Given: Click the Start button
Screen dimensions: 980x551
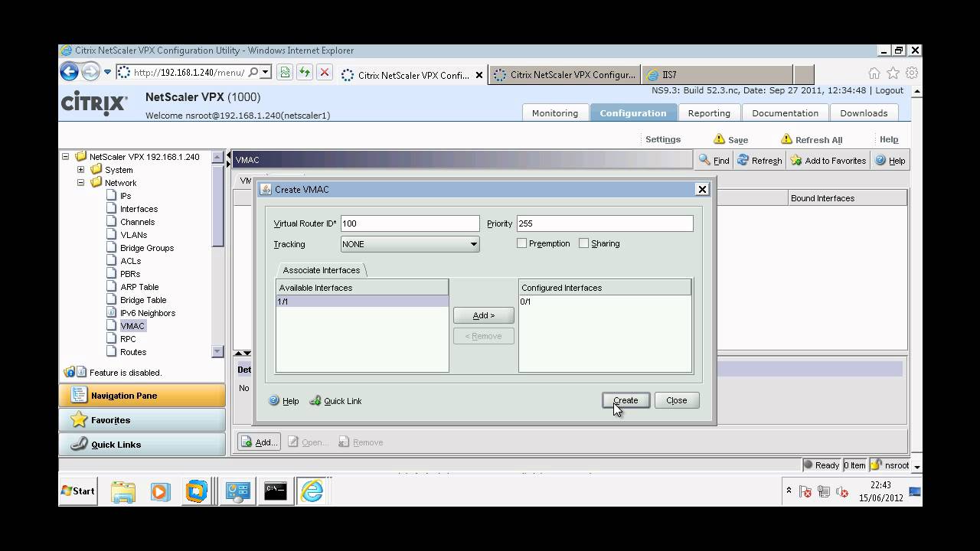Looking at the screenshot, I should point(79,491).
